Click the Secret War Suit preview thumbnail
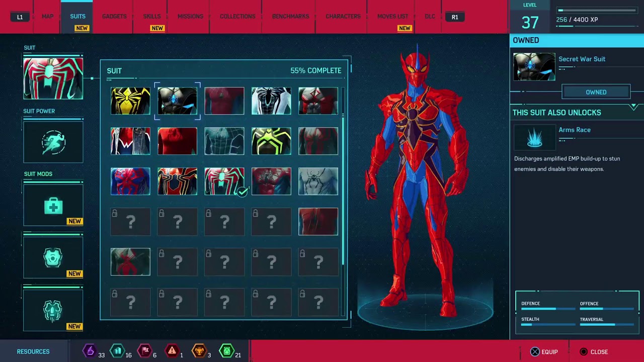 click(x=534, y=67)
